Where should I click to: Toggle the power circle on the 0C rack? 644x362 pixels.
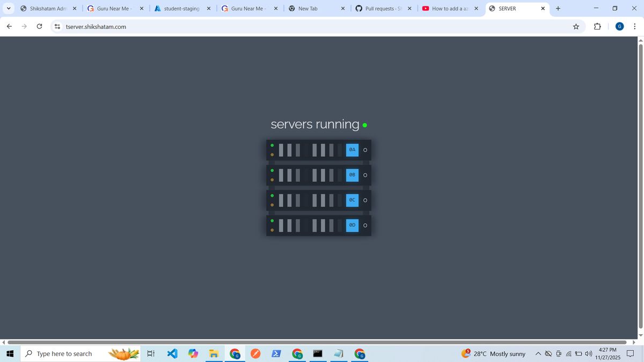coord(365,200)
